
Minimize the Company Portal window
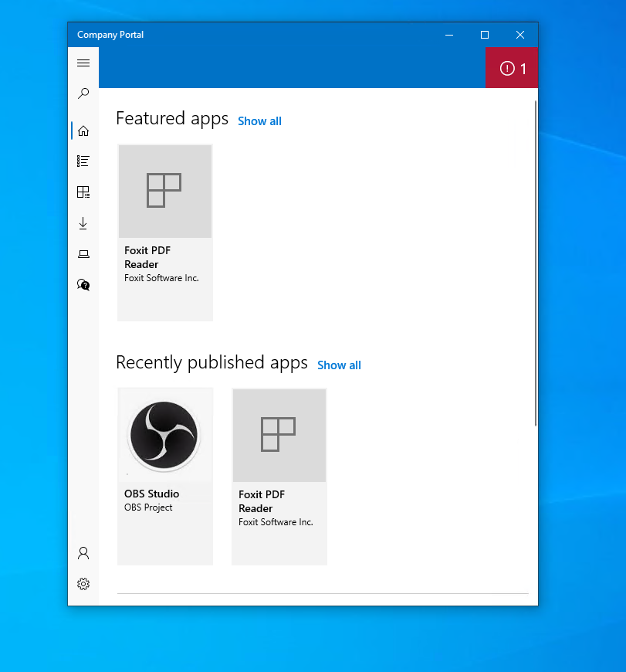[x=449, y=35]
